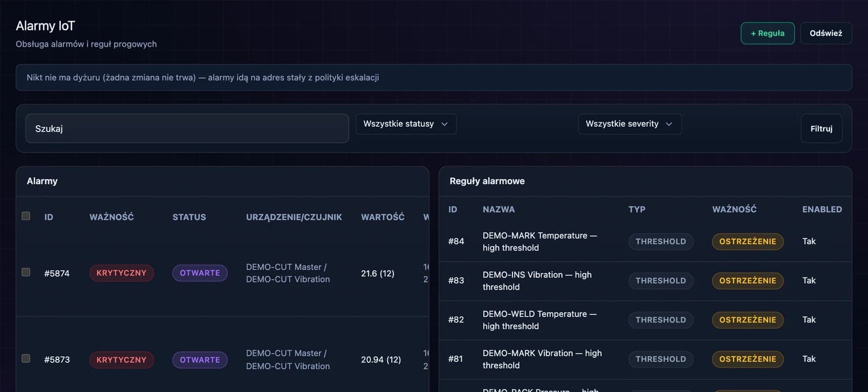The height and width of the screenshot is (392, 868).
Task: Click the WARTOŚĆ column header
Action: tap(383, 217)
